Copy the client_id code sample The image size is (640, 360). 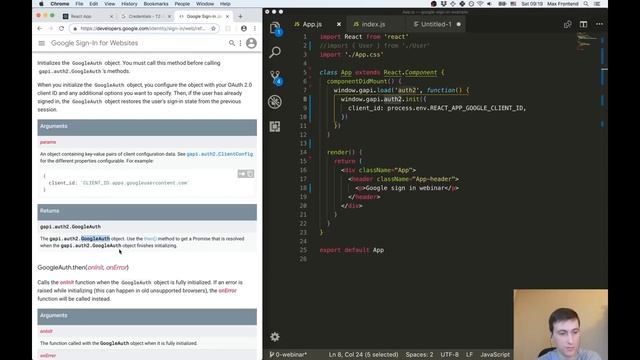250,174
